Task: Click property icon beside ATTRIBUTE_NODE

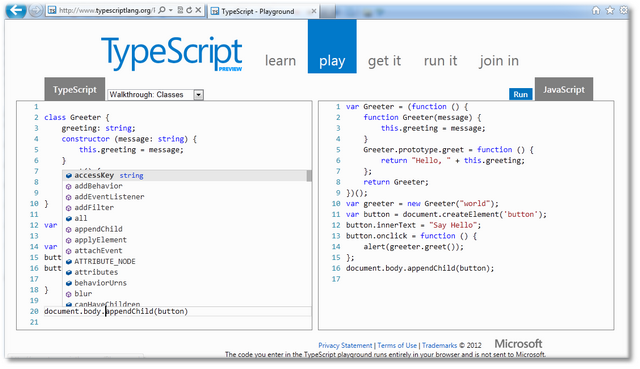Action: coord(69,262)
